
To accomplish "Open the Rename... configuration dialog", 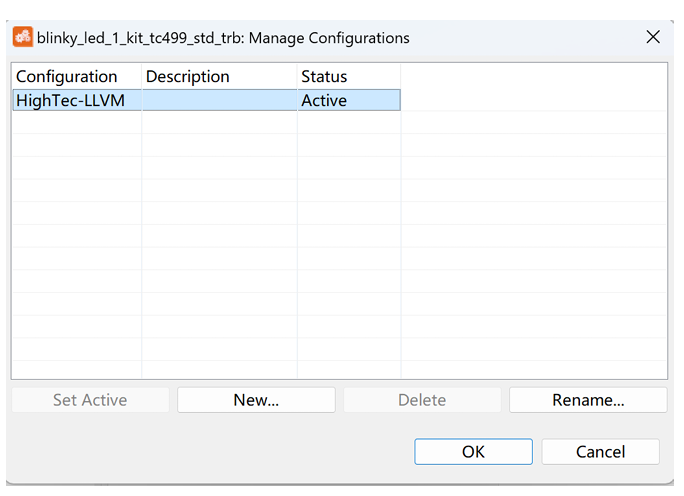I will point(588,400).
